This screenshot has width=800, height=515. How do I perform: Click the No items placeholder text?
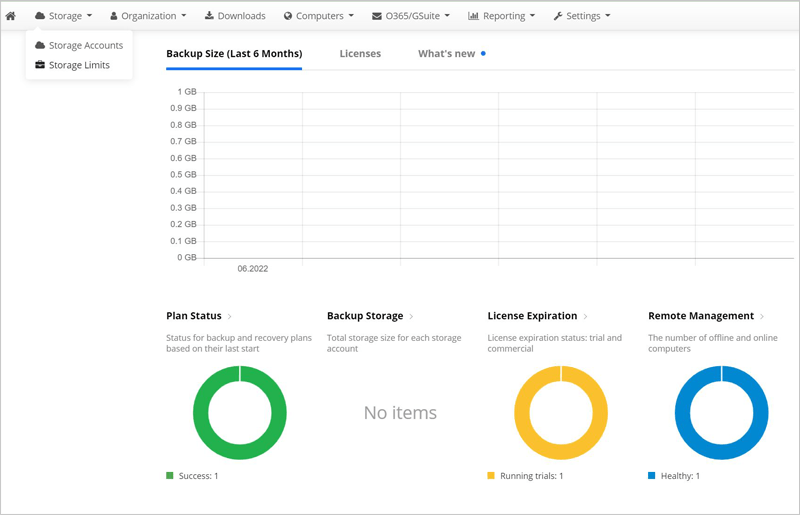point(401,412)
